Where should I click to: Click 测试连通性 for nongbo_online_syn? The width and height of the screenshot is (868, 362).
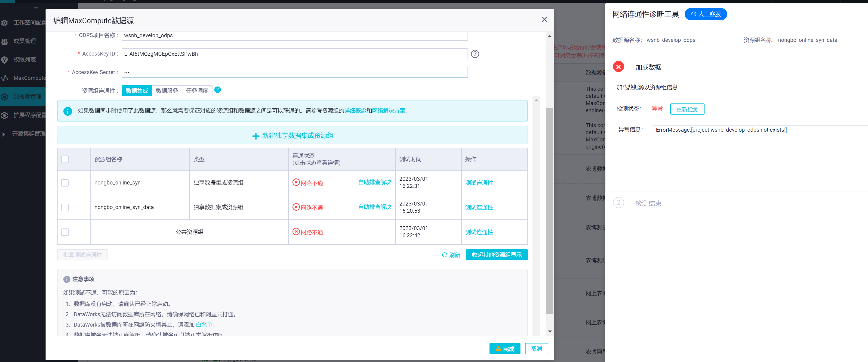coord(479,183)
